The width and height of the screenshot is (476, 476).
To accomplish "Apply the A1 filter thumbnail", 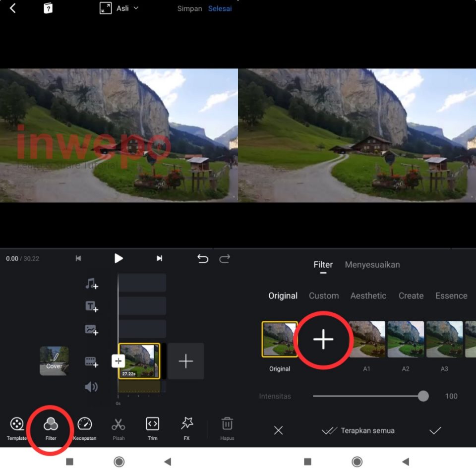I will [367, 339].
